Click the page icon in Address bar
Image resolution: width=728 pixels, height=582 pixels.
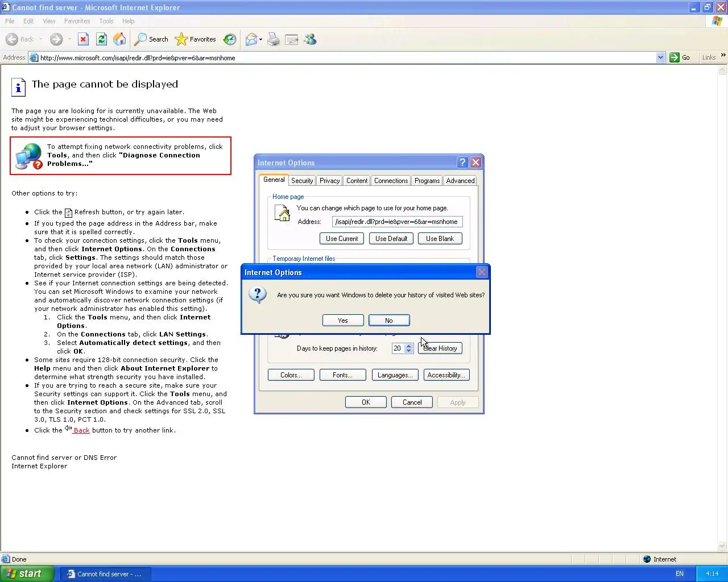coord(34,57)
